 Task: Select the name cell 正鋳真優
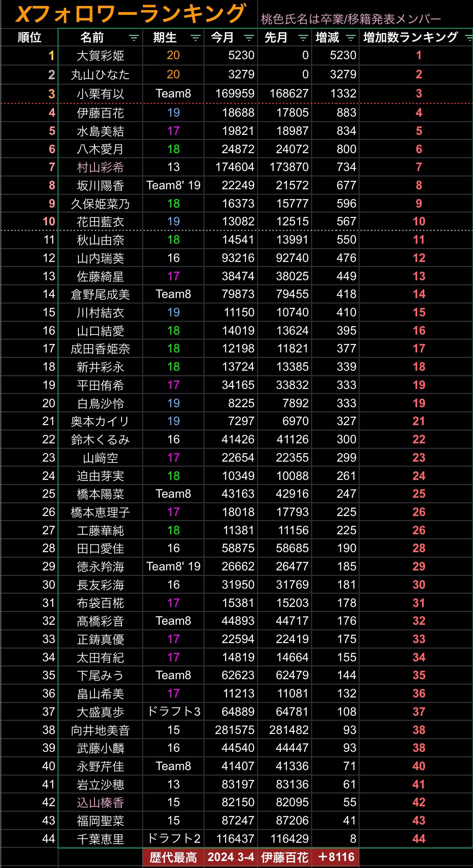100,639
